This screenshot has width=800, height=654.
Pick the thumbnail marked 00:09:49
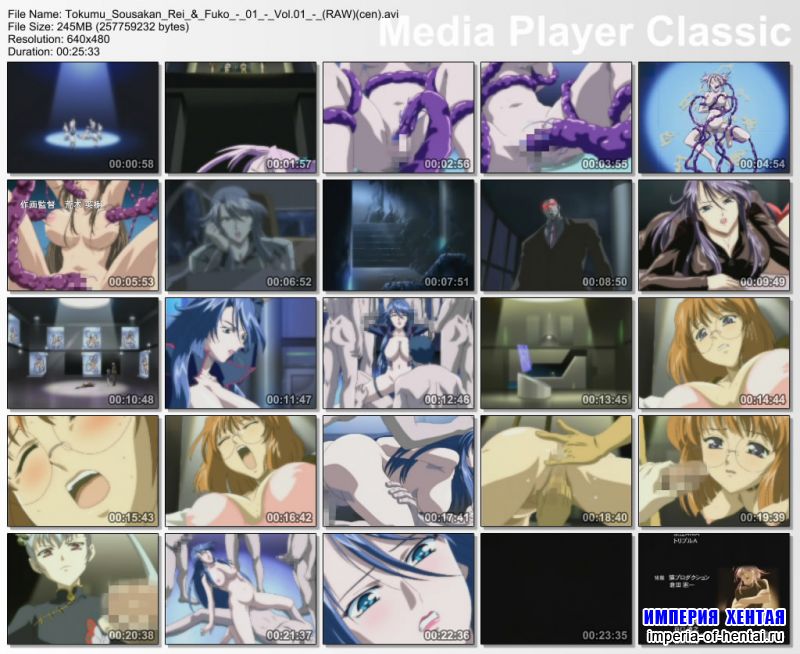pos(714,236)
